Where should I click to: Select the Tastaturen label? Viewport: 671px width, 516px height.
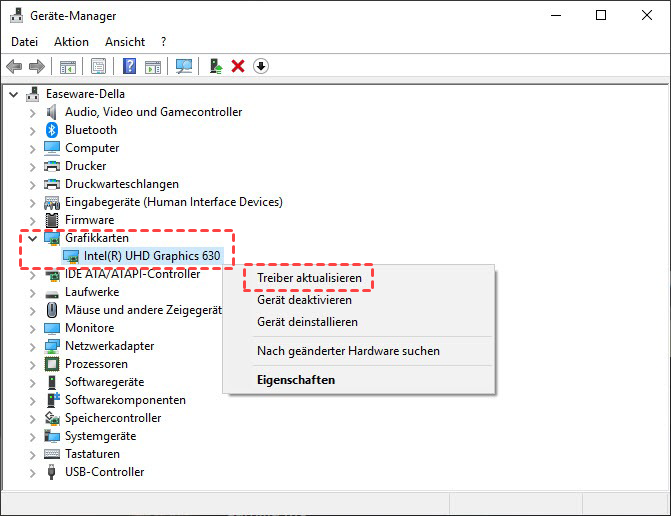pos(92,454)
